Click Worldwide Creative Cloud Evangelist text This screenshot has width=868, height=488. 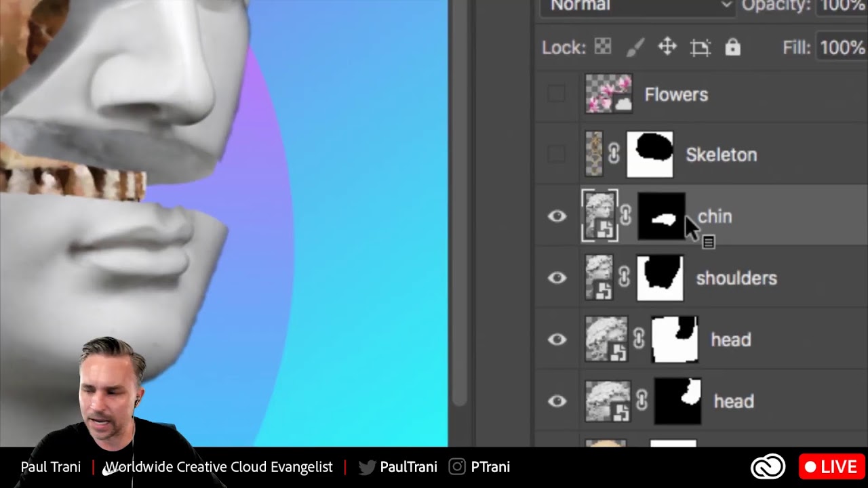(x=218, y=467)
